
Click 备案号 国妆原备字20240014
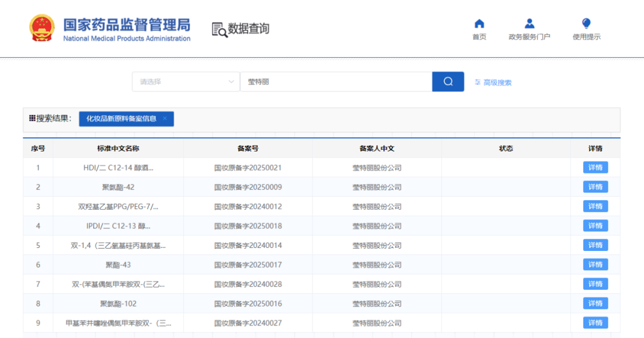(247, 246)
